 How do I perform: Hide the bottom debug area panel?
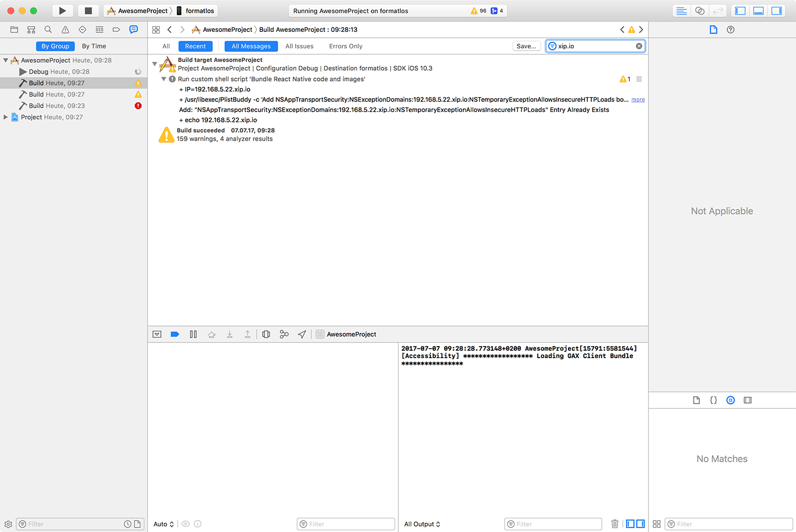[x=758, y=11]
